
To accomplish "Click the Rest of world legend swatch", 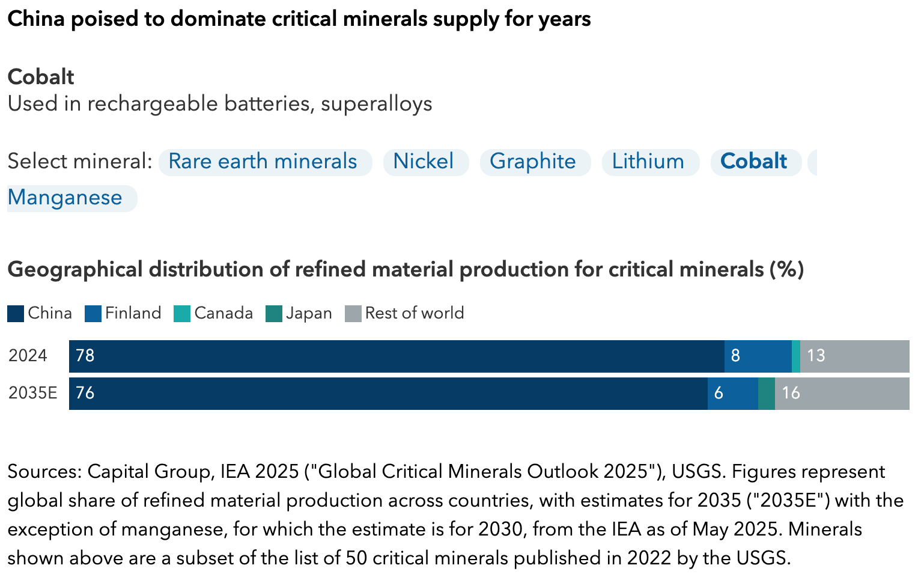I will [353, 314].
